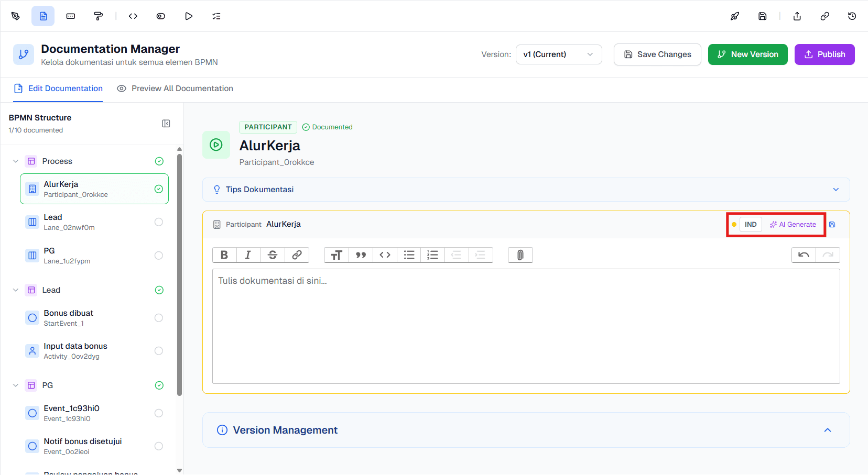Click the Save Changes button
The height and width of the screenshot is (475, 868).
(x=657, y=54)
